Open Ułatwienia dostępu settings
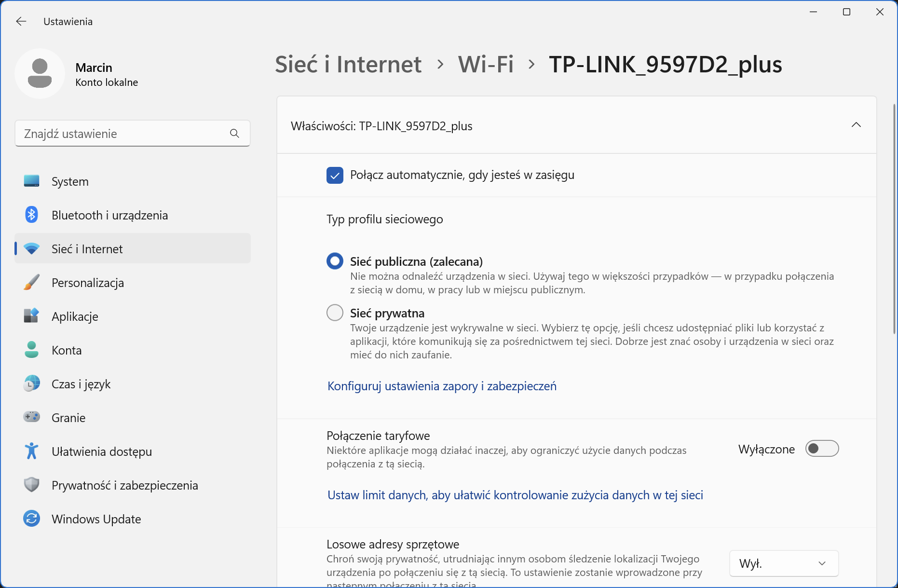This screenshot has height=588, width=898. pyautogui.click(x=133, y=451)
